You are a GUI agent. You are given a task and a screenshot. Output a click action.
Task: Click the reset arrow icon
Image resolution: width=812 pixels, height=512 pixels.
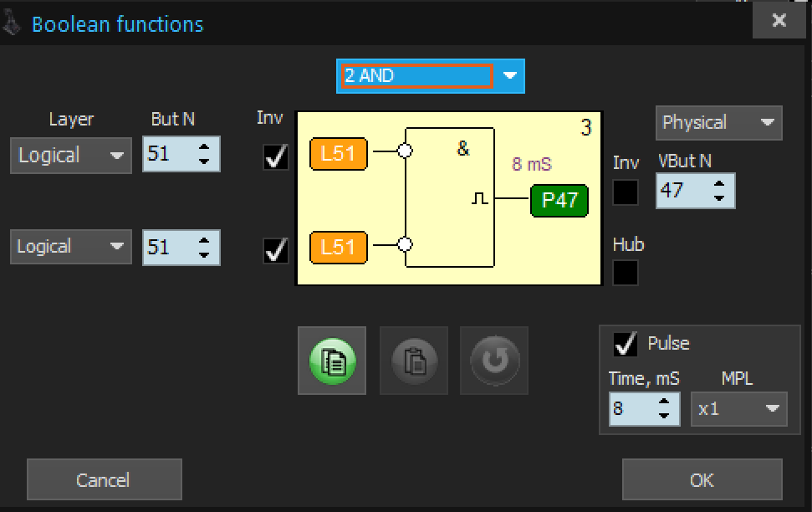494,361
